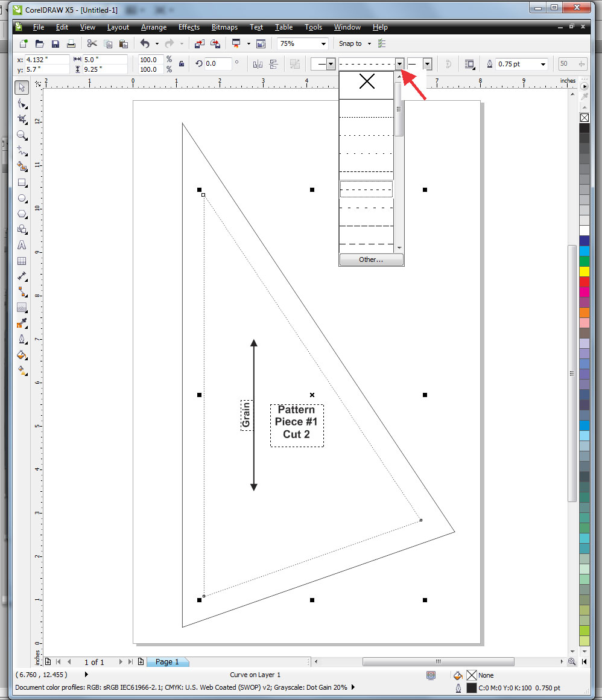Select the Ellipse tool
602x700 pixels.
click(x=22, y=199)
